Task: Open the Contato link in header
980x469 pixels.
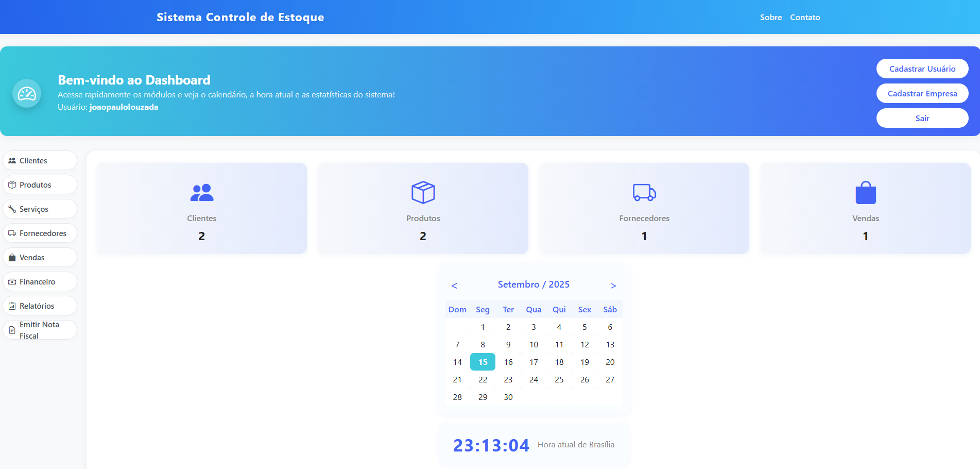Action: pos(805,18)
